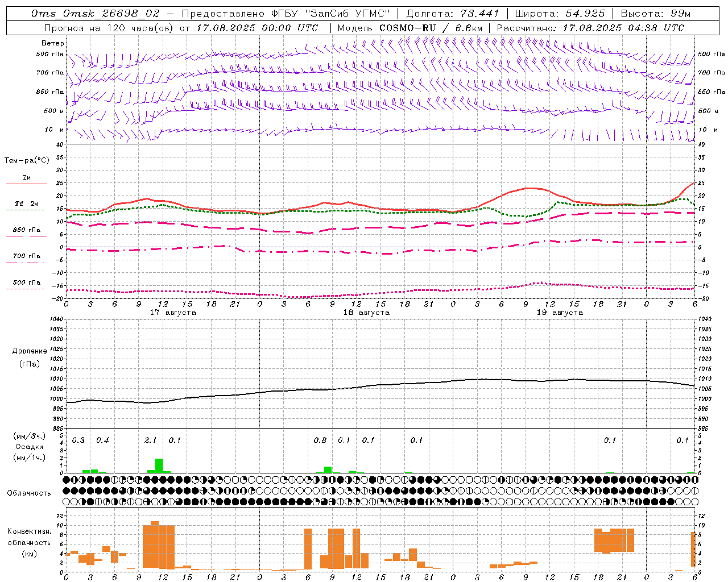Click the (км) unit label
728x582 pixels.
30,553
